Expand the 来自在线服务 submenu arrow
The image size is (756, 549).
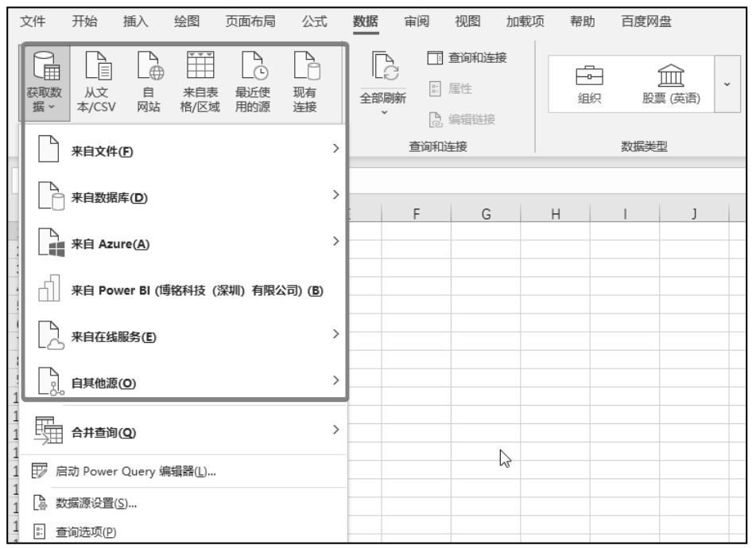(x=336, y=334)
